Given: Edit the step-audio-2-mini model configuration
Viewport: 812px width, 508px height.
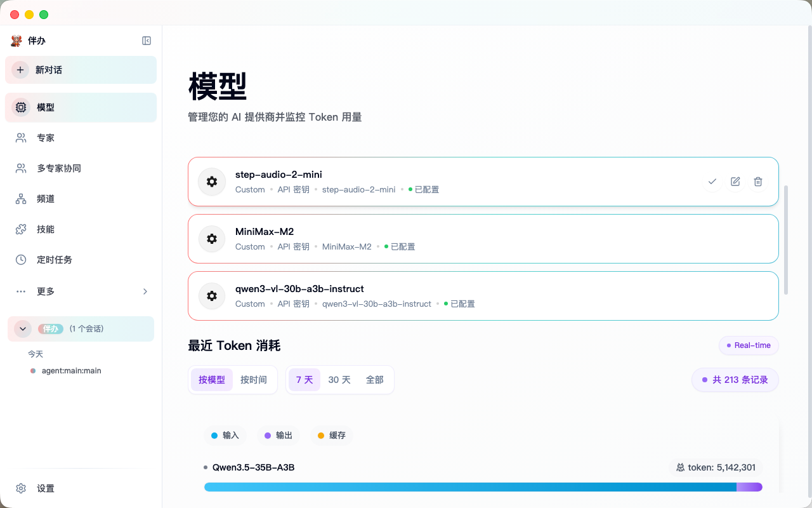Looking at the screenshot, I should click(x=735, y=182).
